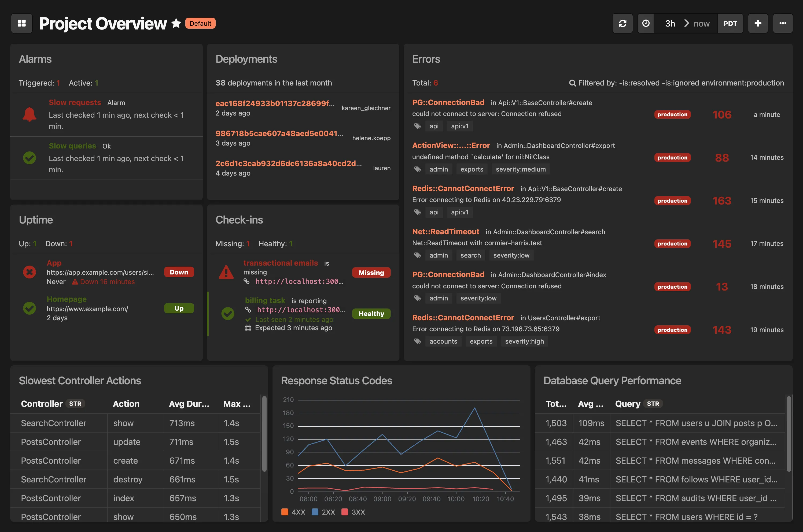803x532 pixels.
Task: Click the tag icon beside the admin label
Action: (418, 169)
